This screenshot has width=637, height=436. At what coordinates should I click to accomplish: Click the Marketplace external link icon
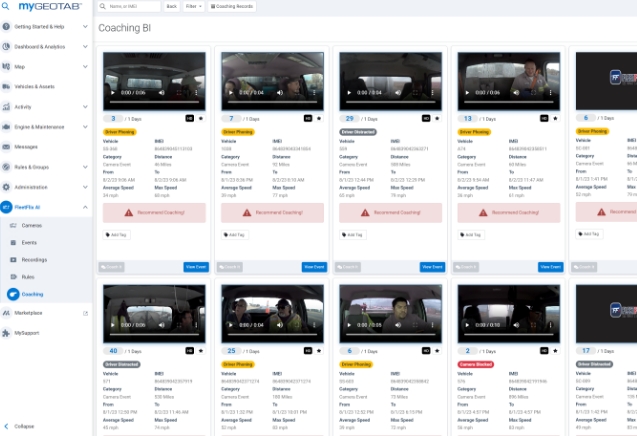pyautogui.click(x=85, y=313)
